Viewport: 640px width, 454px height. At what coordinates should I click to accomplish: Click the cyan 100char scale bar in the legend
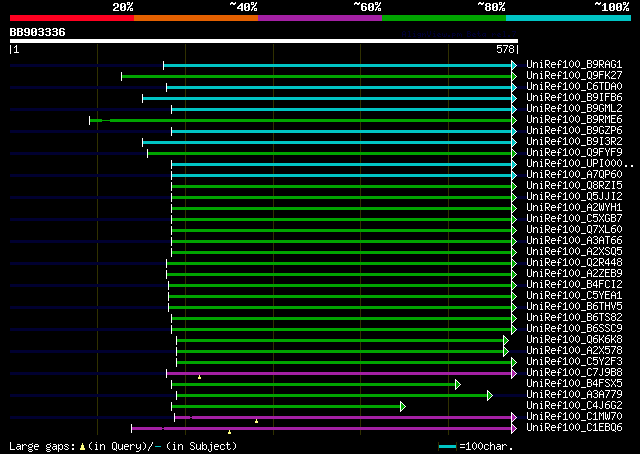(447, 447)
